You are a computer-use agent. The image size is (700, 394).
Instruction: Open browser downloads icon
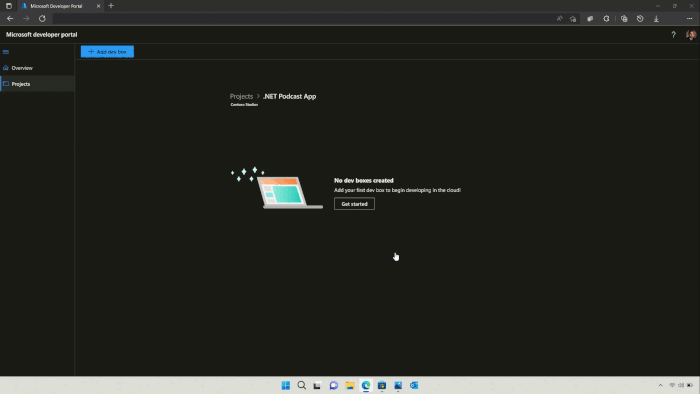coord(656,19)
